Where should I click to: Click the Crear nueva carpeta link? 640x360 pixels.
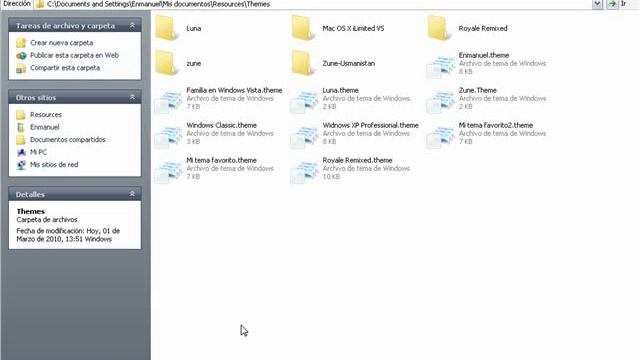[x=61, y=43]
